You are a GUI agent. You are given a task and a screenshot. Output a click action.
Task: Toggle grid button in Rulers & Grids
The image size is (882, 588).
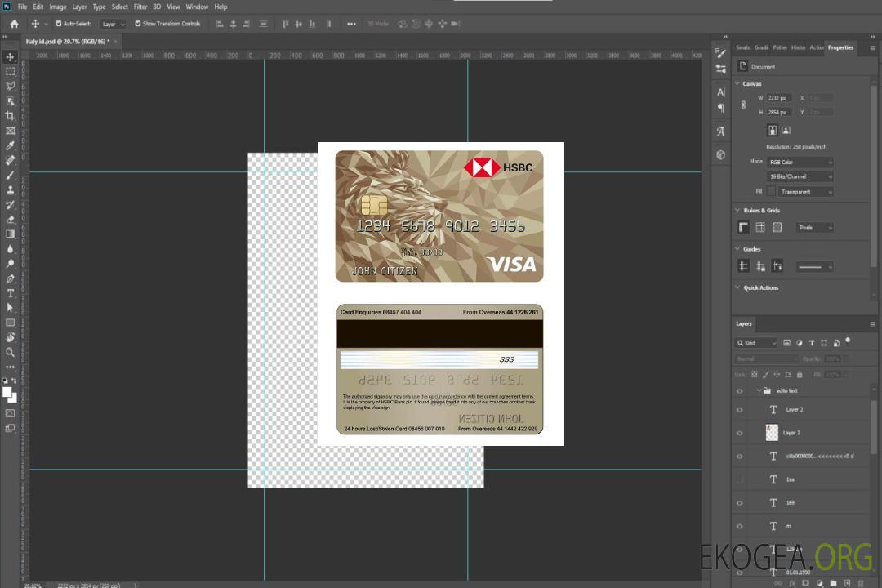coord(760,227)
